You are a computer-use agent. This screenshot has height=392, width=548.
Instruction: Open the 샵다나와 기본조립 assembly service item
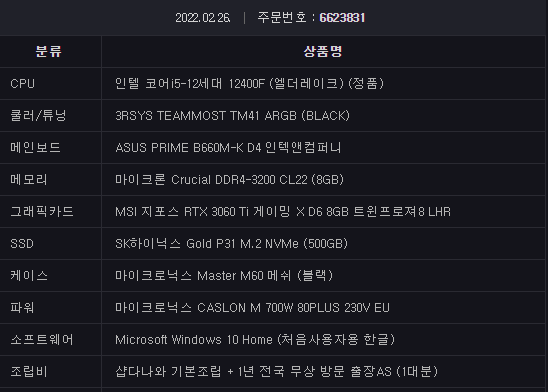click(x=276, y=371)
